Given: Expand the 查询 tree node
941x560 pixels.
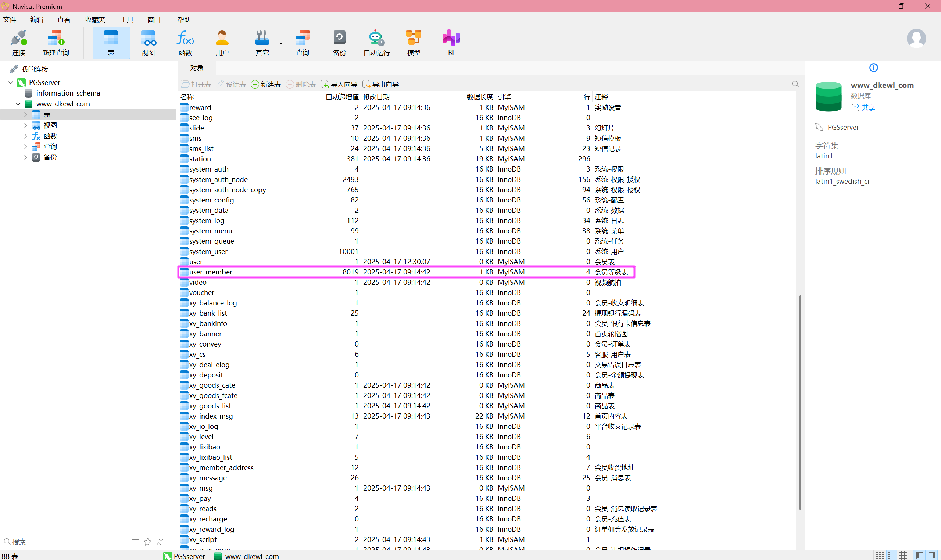Looking at the screenshot, I should 26,146.
